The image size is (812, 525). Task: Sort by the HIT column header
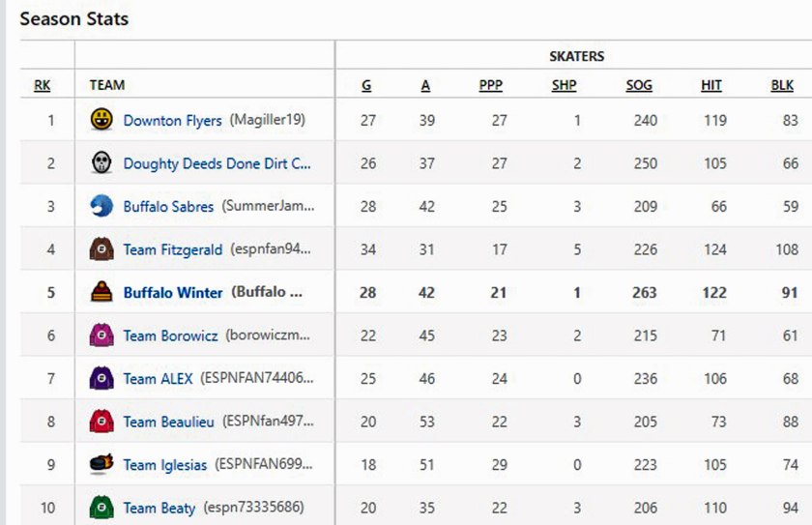(x=711, y=85)
